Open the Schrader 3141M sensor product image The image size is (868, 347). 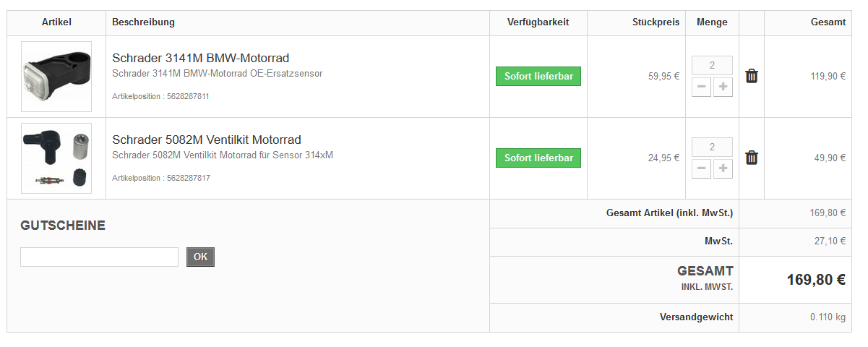[56, 77]
